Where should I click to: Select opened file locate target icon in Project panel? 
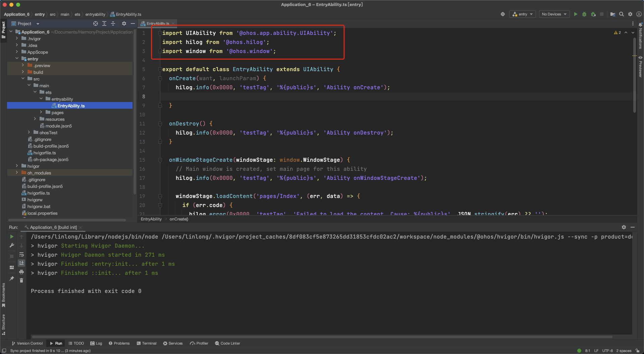96,23
